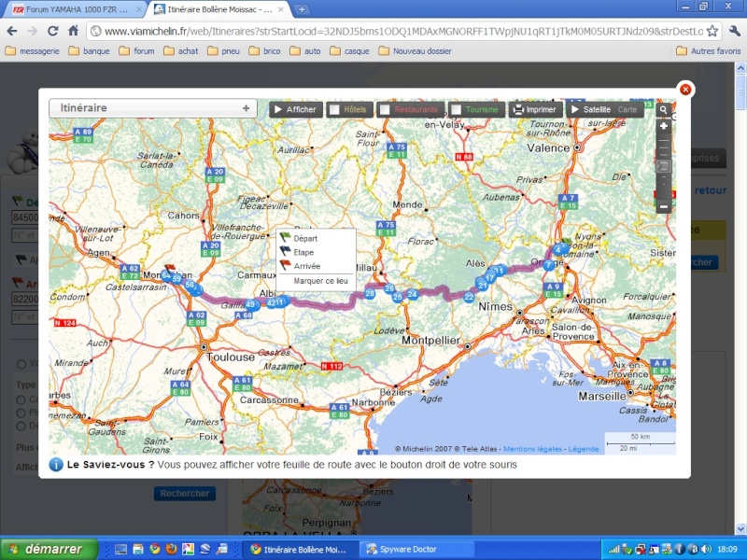Click the map search magnifier icon
The image size is (747, 560).
(663, 110)
